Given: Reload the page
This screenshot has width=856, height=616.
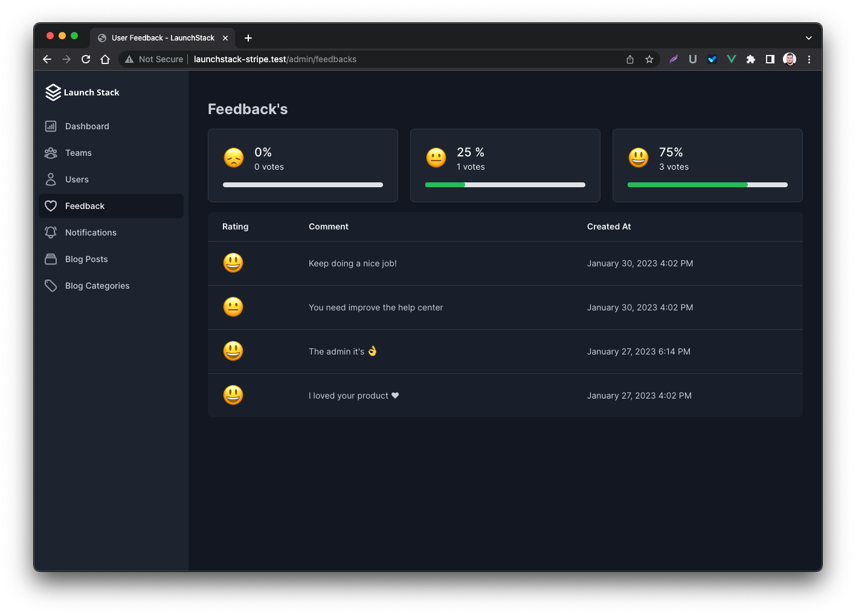Looking at the screenshot, I should [86, 59].
